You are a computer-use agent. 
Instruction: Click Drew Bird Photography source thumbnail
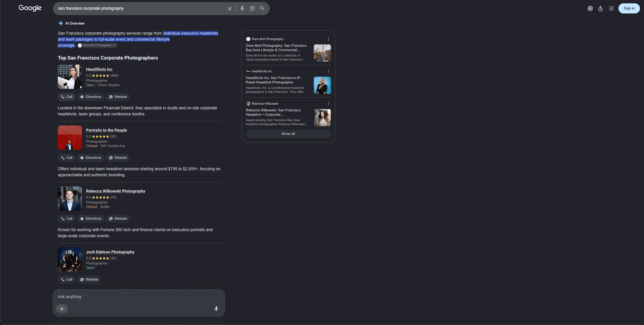click(322, 53)
